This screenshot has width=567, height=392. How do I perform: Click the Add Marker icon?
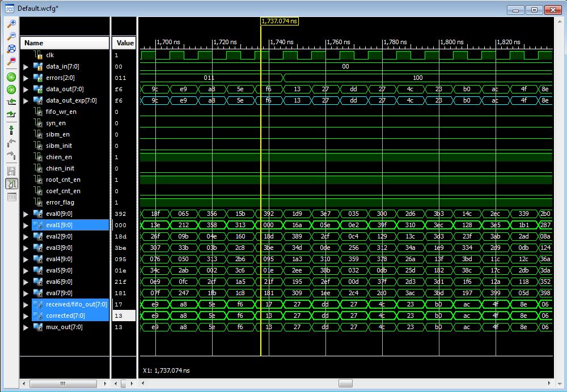[11, 130]
